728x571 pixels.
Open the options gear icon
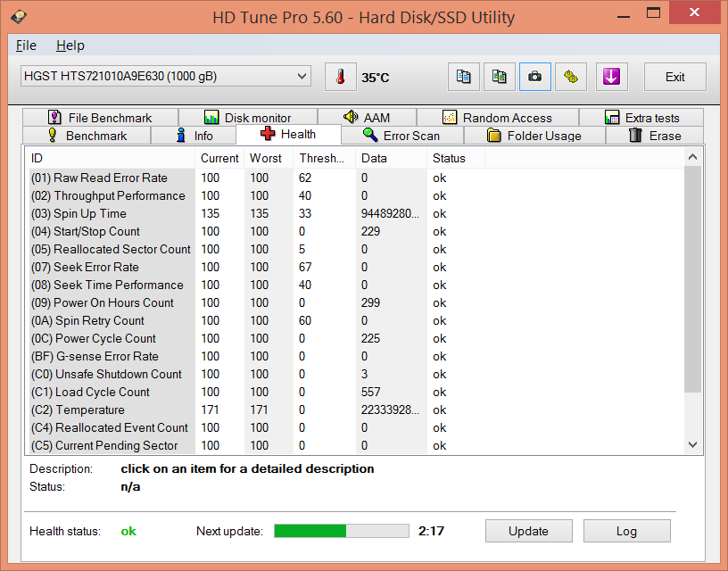tap(571, 77)
